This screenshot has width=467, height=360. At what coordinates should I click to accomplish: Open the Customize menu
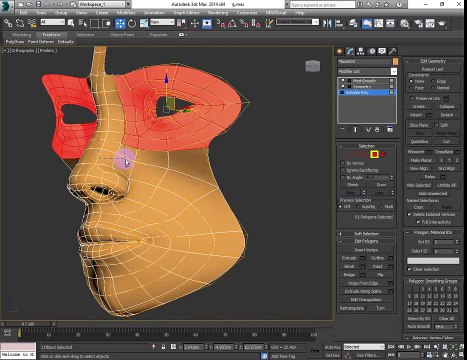(x=247, y=13)
